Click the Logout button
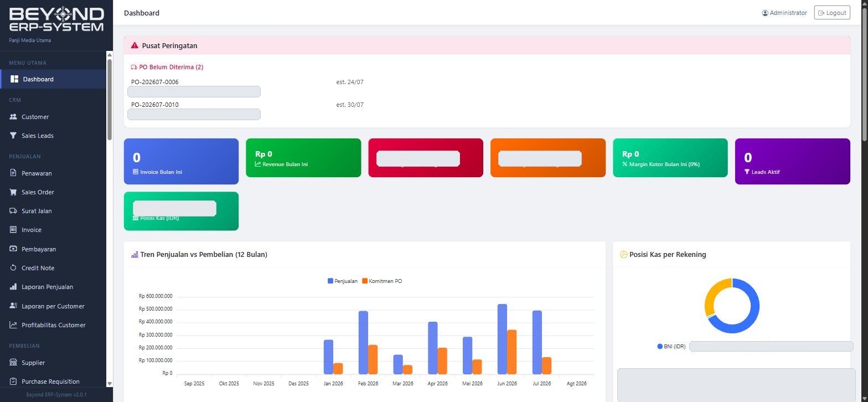This screenshot has width=868, height=402. [x=832, y=13]
